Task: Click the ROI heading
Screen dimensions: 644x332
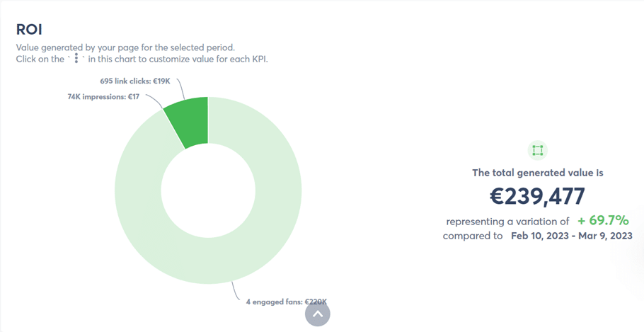Action: pyautogui.click(x=29, y=30)
